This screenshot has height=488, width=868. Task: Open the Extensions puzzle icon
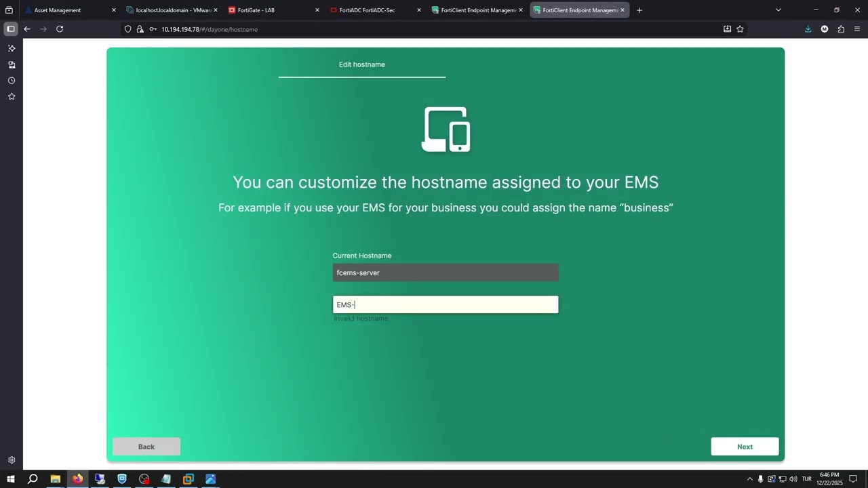(841, 29)
